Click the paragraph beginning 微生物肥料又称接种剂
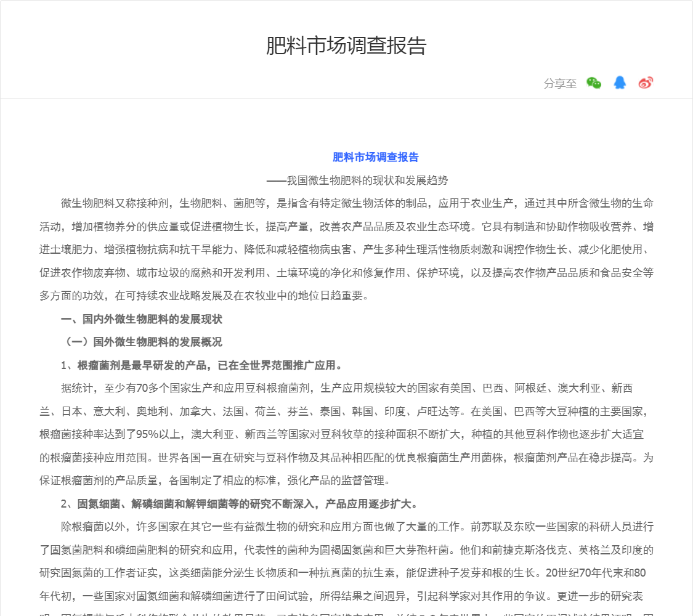The height and width of the screenshot is (616, 693). [346, 249]
